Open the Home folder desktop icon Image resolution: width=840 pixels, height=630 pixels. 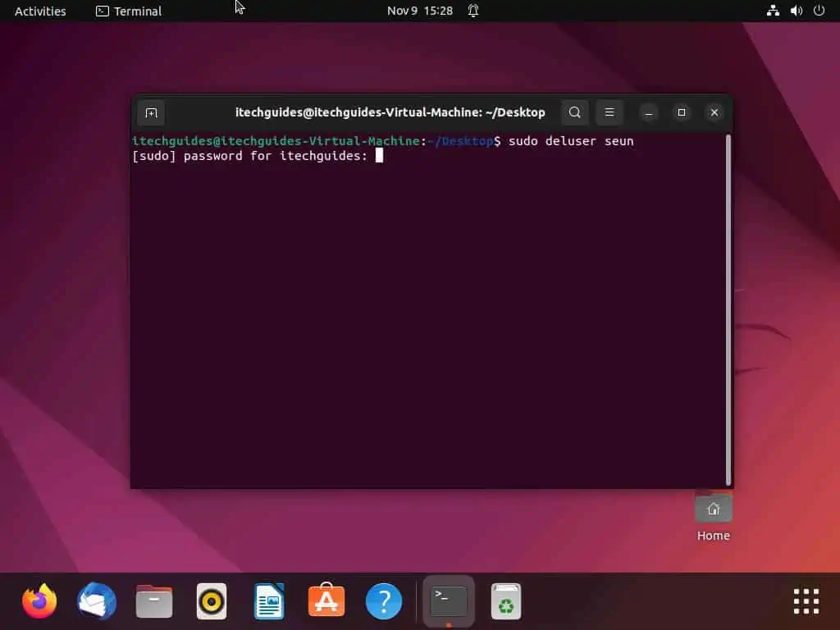coord(713,507)
